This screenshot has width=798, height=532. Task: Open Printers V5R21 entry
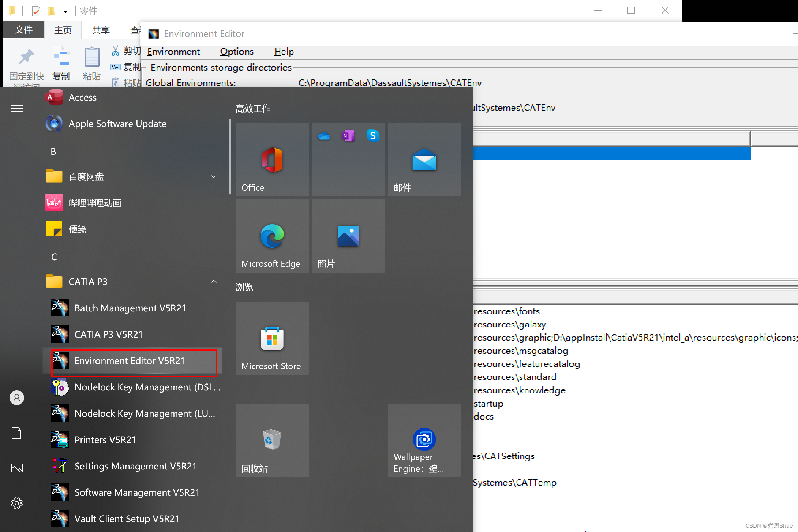105,440
